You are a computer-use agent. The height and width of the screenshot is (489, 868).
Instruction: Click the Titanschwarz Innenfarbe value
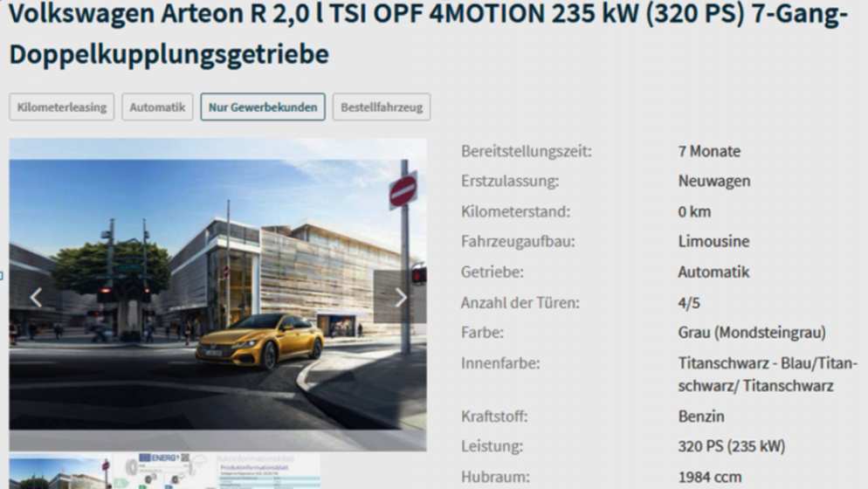point(768,375)
